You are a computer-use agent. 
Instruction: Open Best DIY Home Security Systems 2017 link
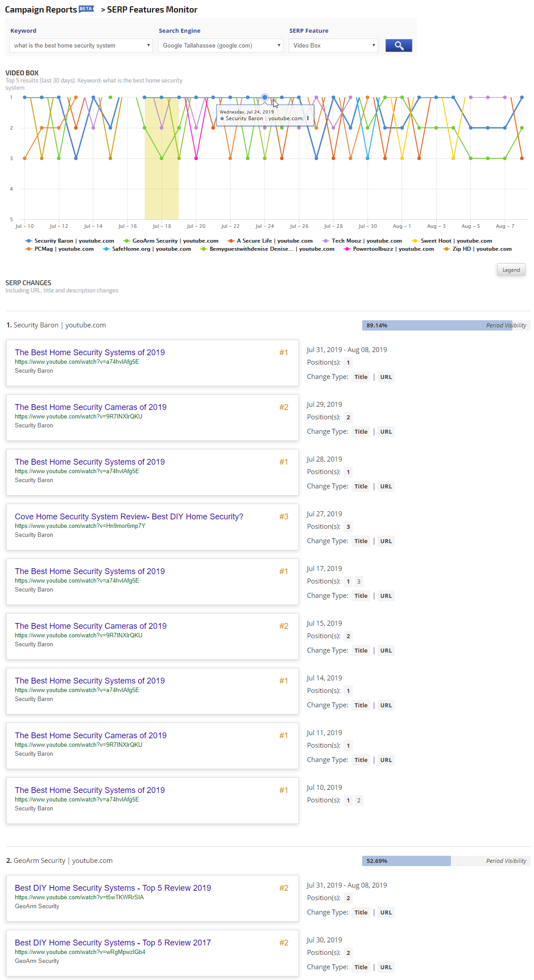[113, 943]
